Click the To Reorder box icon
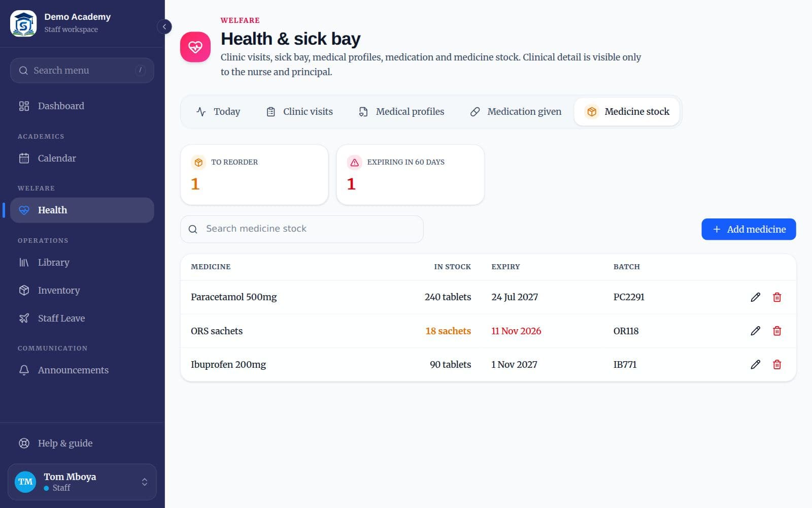The height and width of the screenshot is (508, 812). click(x=198, y=163)
